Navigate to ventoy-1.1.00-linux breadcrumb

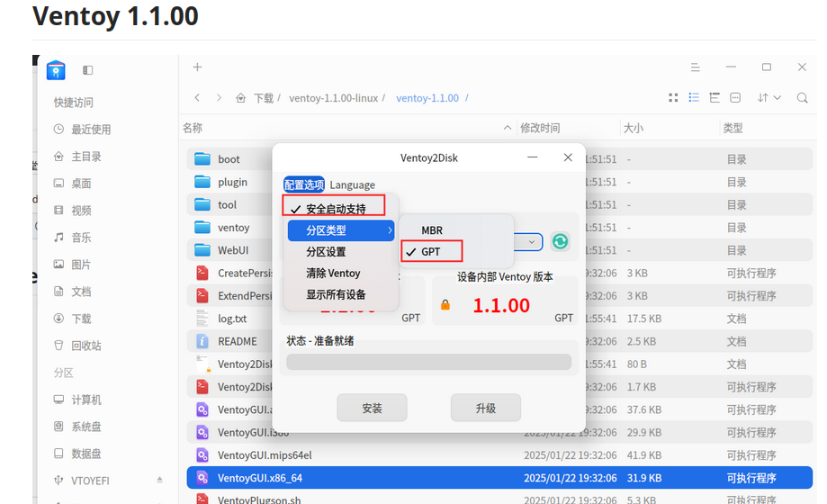pos(333,97)
